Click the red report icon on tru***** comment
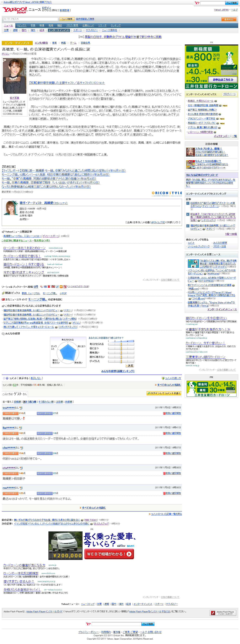The image size is (240, 644). 164,413
